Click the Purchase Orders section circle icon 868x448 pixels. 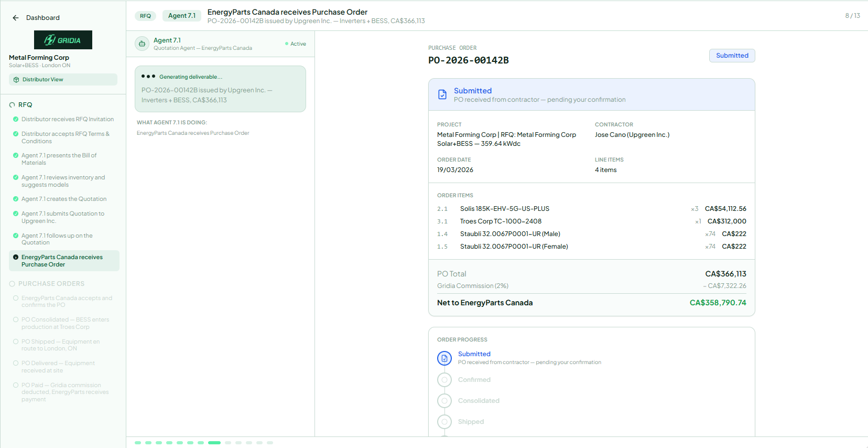(12, 284)
